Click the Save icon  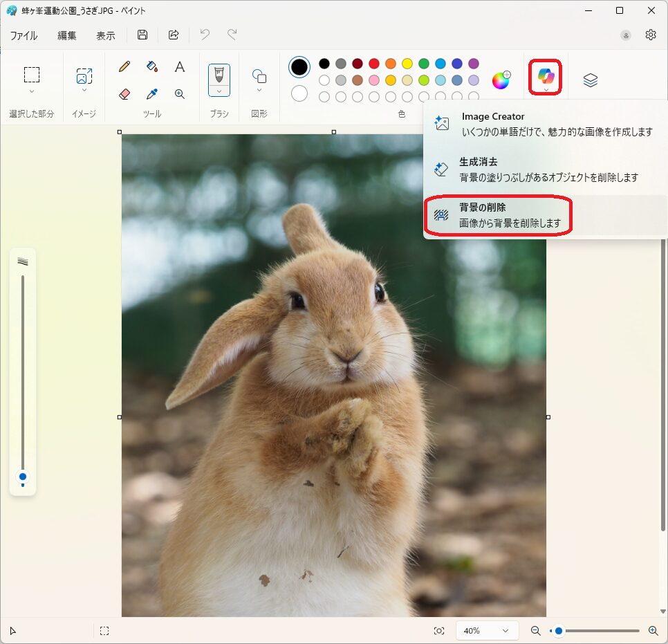click(142, 35)
